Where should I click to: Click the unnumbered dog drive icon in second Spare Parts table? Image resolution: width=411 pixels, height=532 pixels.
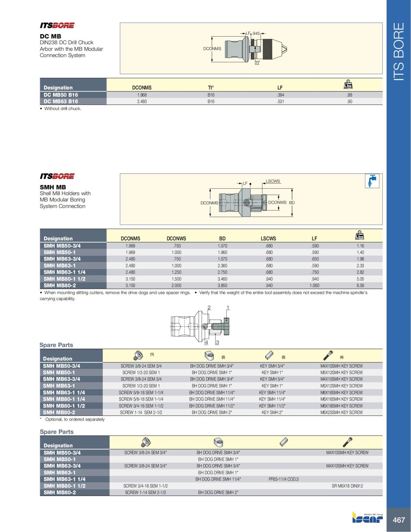[x=218, y=442]
